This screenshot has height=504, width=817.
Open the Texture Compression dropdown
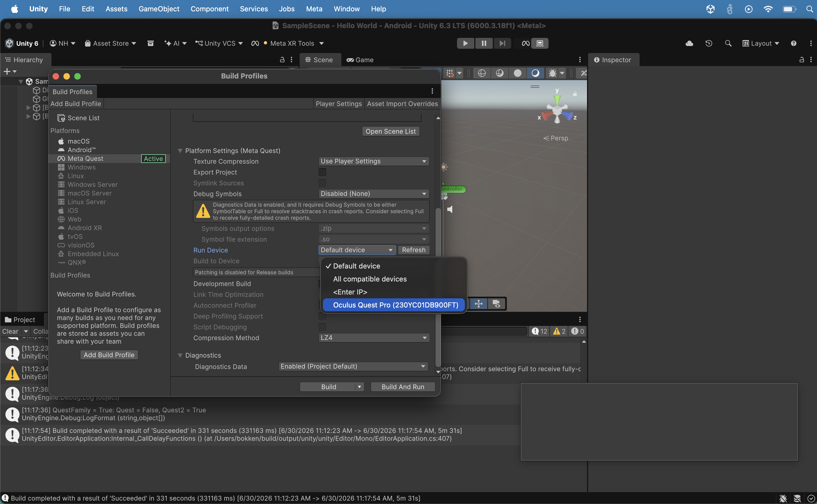(x=374, y=161)
